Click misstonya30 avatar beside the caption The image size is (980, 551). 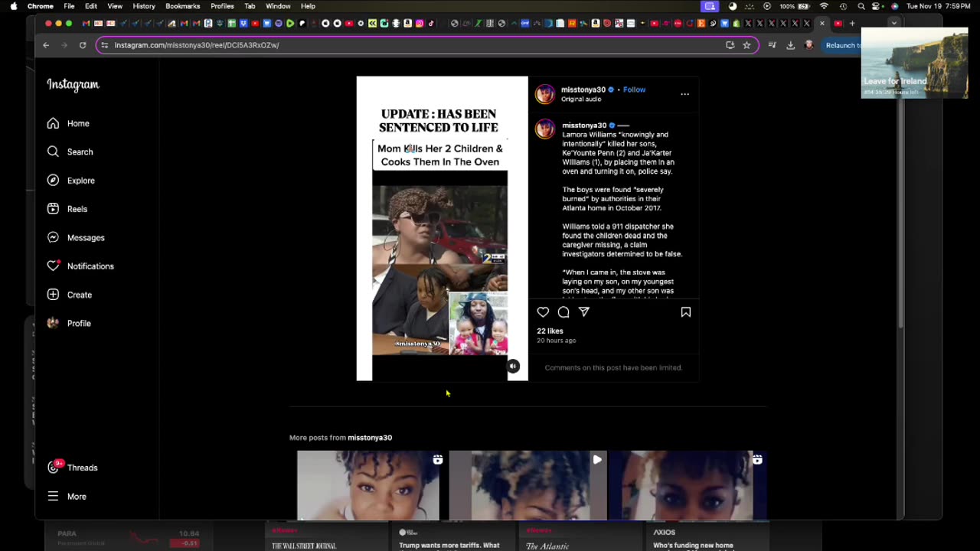point(545,129)
